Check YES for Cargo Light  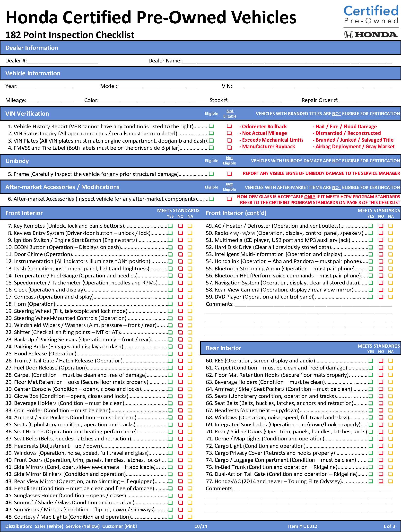tap(371, 446)
